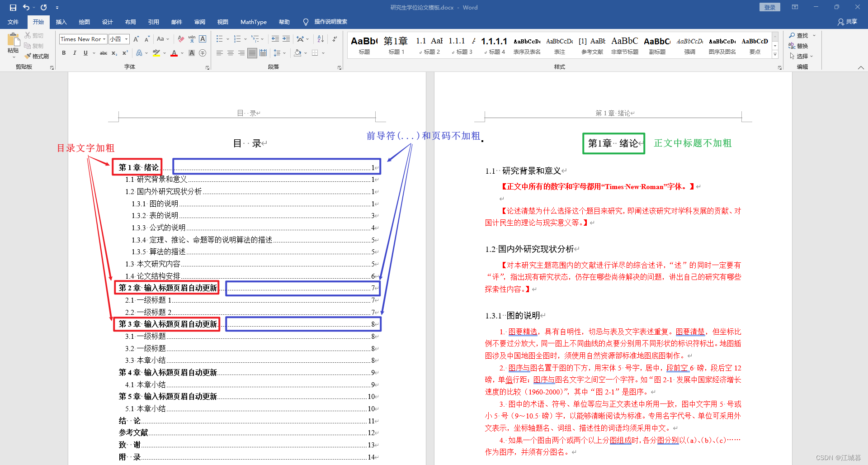Toggle strikethrough formatting
The height and width of the screenshot is (465, 868).
[x=104, y=53]
